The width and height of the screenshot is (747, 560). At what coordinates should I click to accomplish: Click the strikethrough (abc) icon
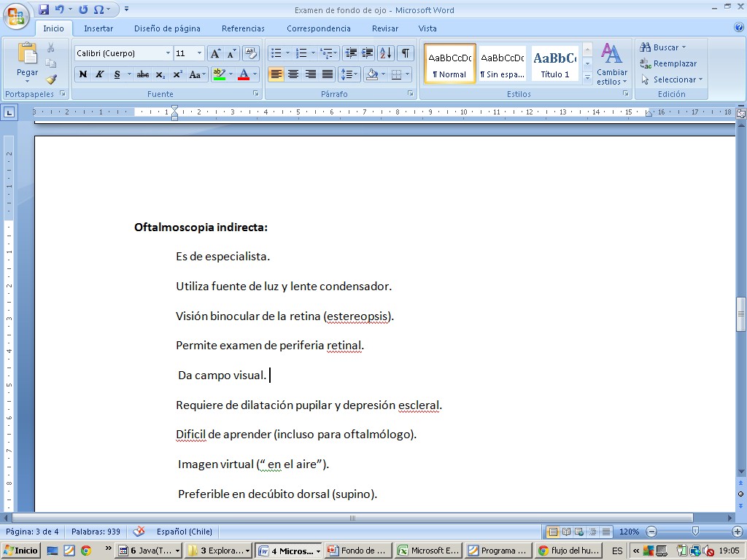(x=143, y=74)
